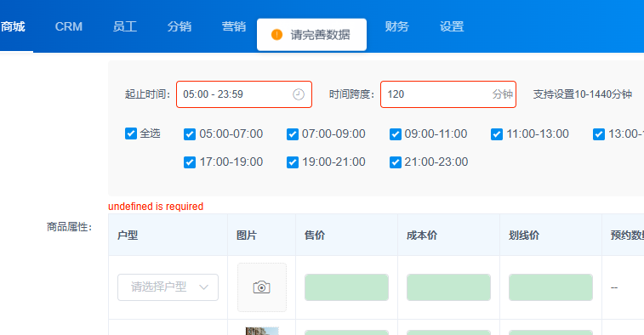Switch to the 设置 tab
Screen dimensions: 644x335
click(452, 26)
